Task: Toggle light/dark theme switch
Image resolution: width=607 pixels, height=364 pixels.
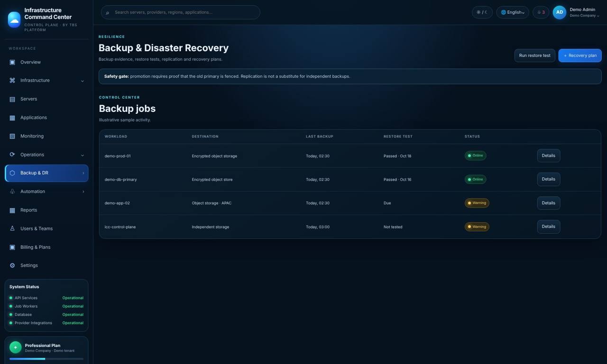Action: [482, 12]
